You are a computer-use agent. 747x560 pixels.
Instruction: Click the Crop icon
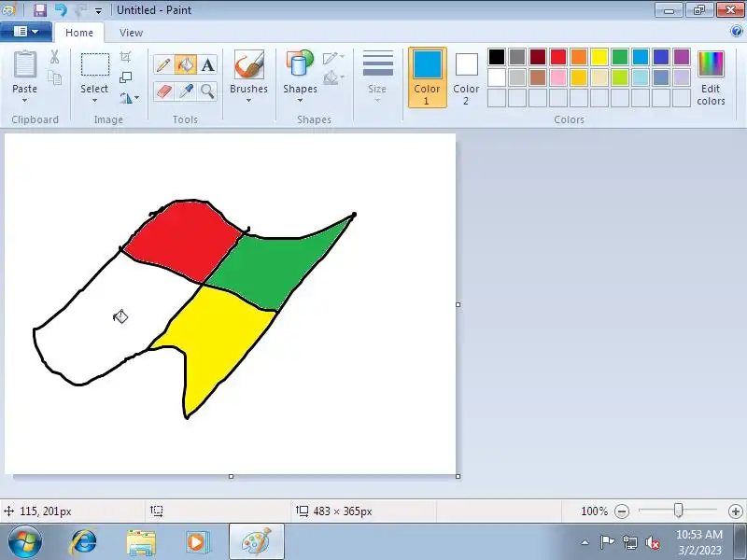coord(125,57)
